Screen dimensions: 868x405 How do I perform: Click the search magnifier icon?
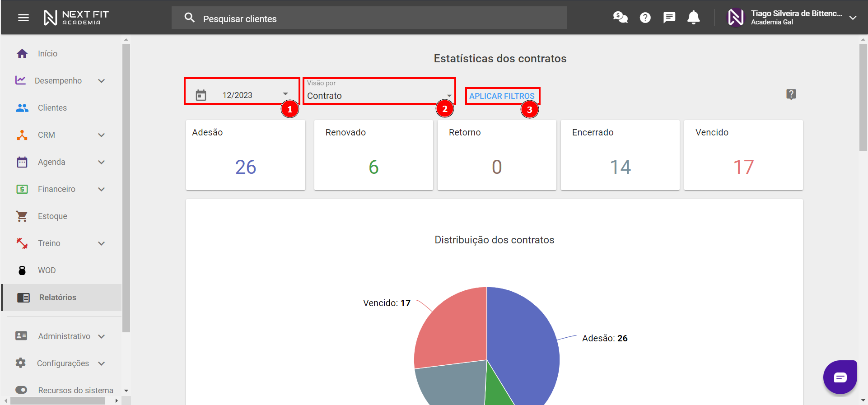click(190, 18)
